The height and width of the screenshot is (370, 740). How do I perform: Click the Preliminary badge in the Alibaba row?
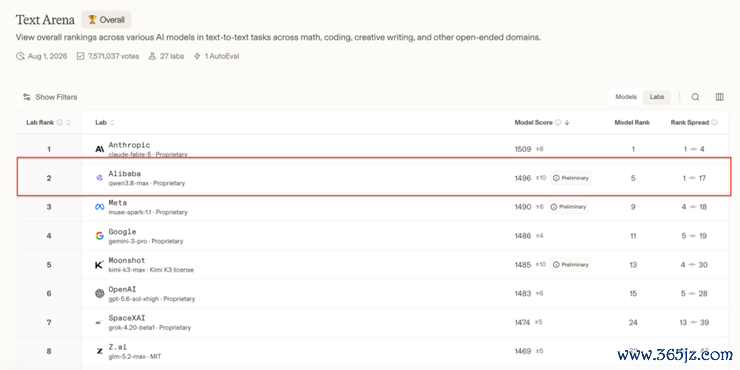tap(571, 178)
